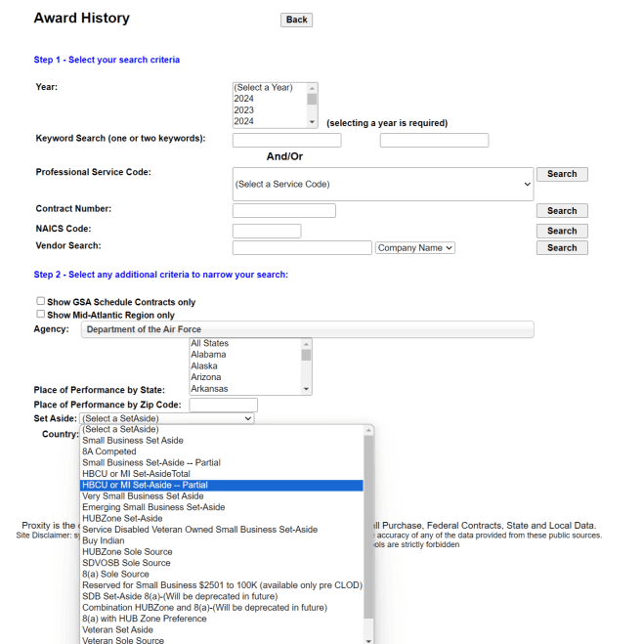Choose Reserved for Small Business $2501 to 100K
The height and width of the screenshot is (644, 644).
(222, 585)
